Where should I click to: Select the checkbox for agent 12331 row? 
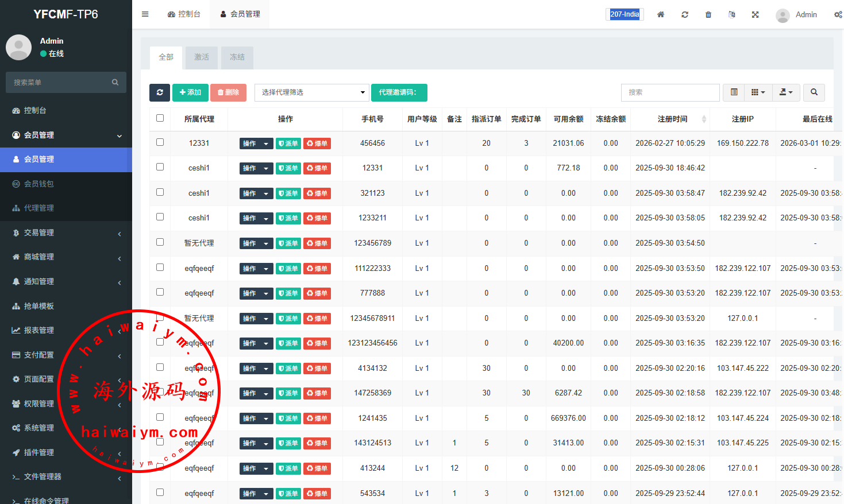click(160, 142)
